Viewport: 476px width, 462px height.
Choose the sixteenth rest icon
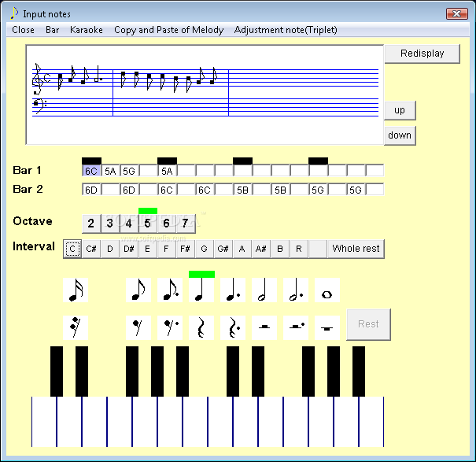pyautogui.click(x=76, y=327)
